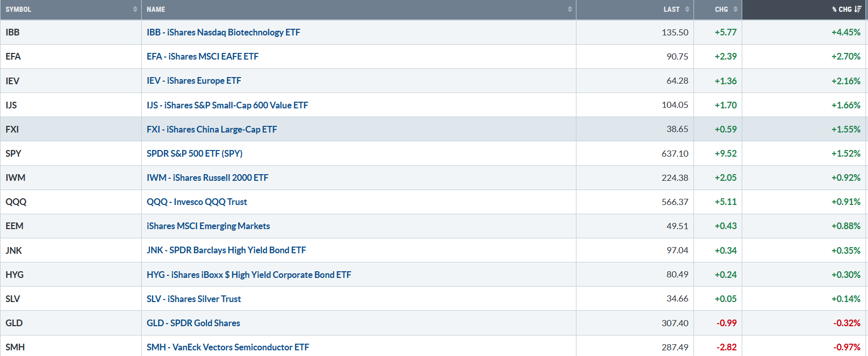Open JNK SPDR Barclays High Yield Bond link
The height and width of the screenshot is (356, 868).
(x=226, y=250)
